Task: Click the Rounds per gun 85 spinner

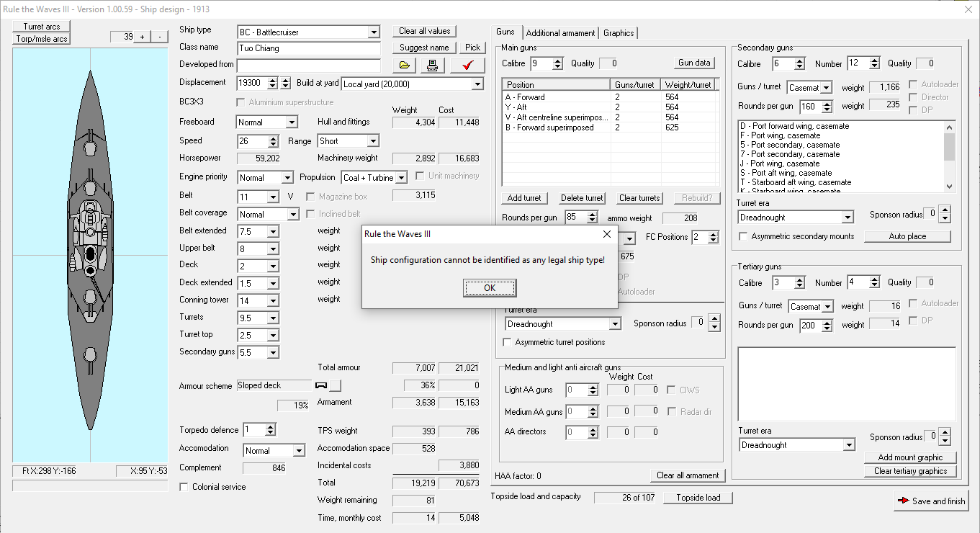Action: [592, 218]
